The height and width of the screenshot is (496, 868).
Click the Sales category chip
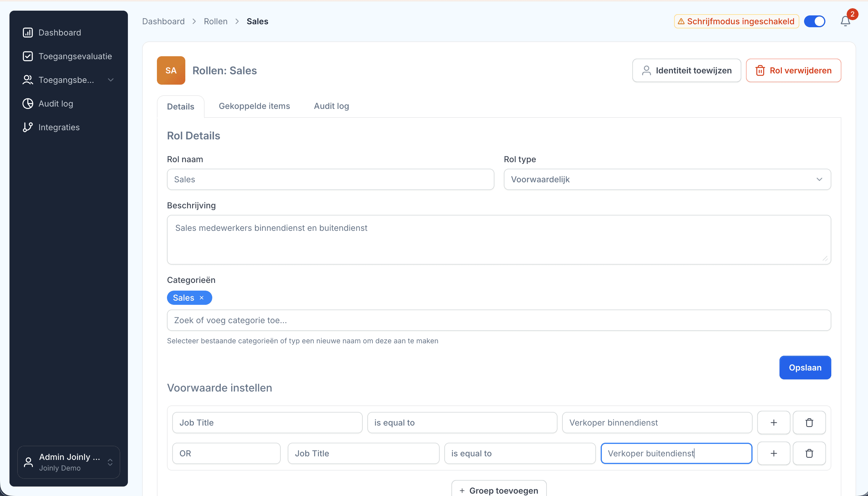coord(189,298)
